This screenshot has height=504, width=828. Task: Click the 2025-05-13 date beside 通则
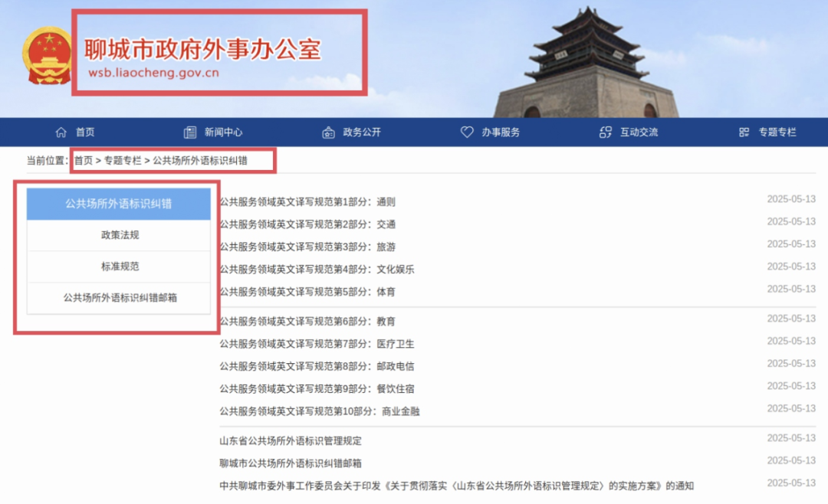pos(792,199)
